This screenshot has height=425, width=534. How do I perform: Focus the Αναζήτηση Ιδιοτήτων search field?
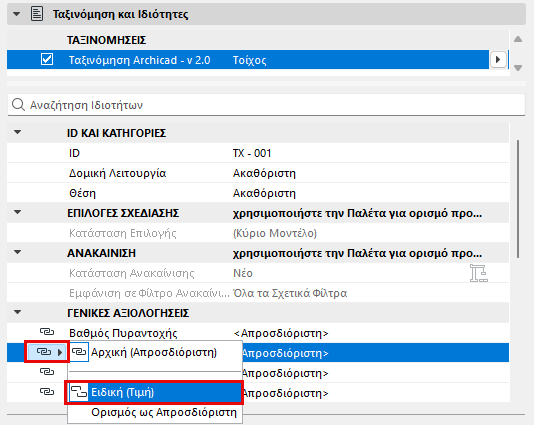(x=266, y=105)
